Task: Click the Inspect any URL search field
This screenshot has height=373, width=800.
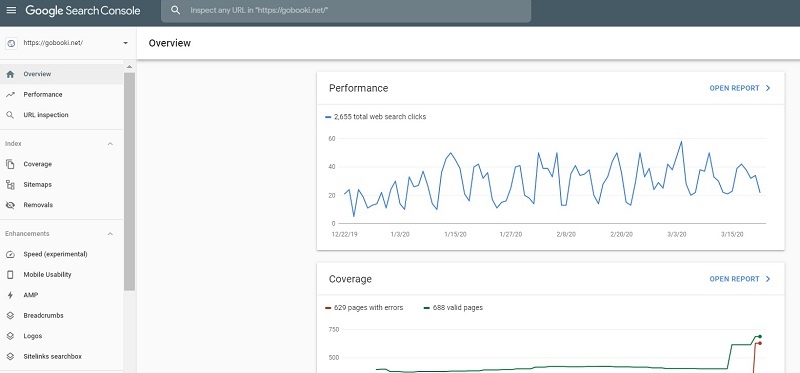Action: (x=346, y=11)
